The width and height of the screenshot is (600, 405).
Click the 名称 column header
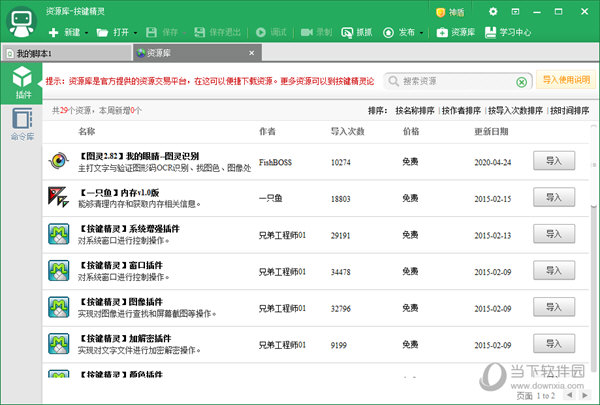(x=87, y=132)
